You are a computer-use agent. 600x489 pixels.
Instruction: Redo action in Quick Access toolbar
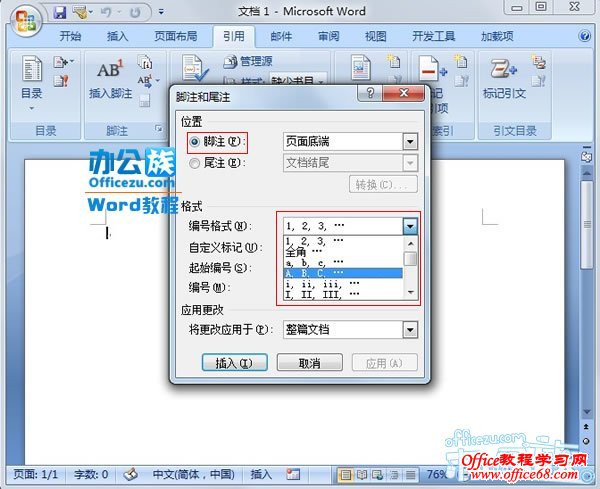[x=135, y=13]
